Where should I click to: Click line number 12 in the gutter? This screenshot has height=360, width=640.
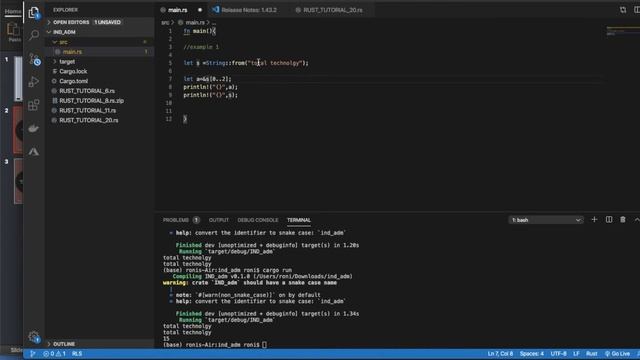169,119
